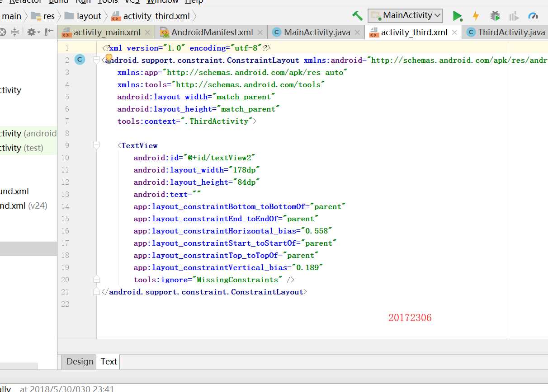
Task: Click the closing ConstraintLayout tag
Action: 204,292
